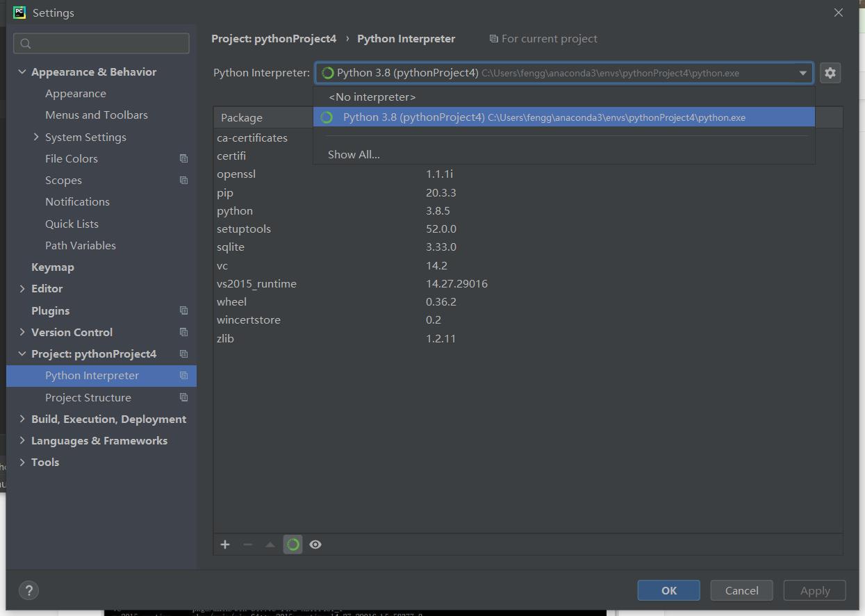Select the python package row
The image size is (865, 616).
tap(528, 210)
